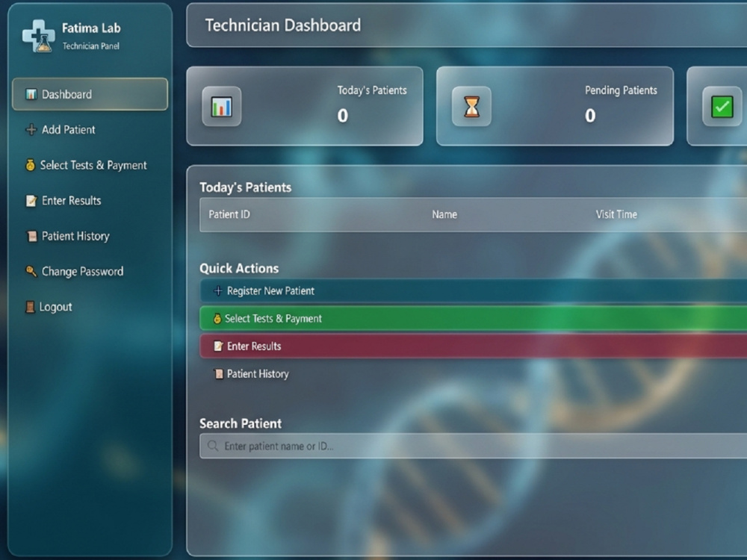Open the Dashboard sidebar item
747x560 pixels.
click(90, 94)
